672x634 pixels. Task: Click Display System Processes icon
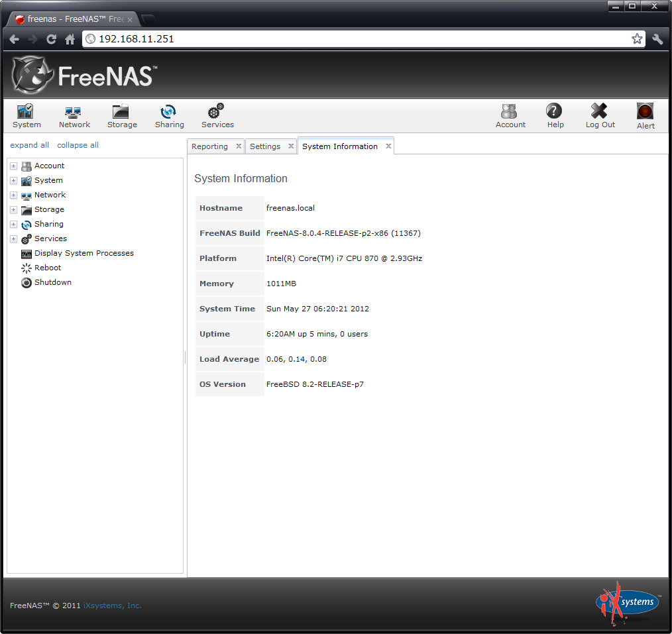[x=26, y=254]
